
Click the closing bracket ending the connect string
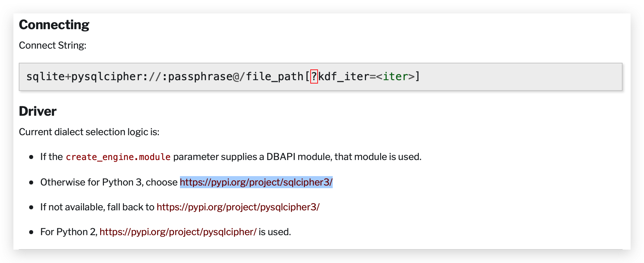click(417, 76)
